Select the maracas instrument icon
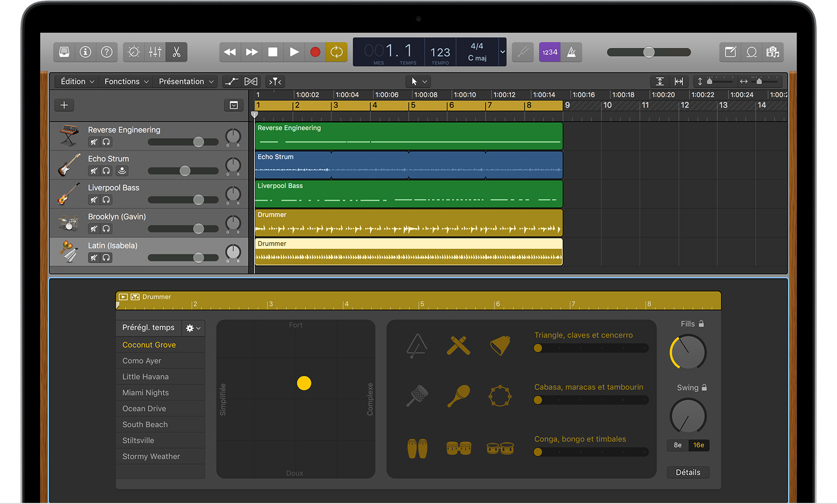The image size is (837, 504). pos(458,397)
